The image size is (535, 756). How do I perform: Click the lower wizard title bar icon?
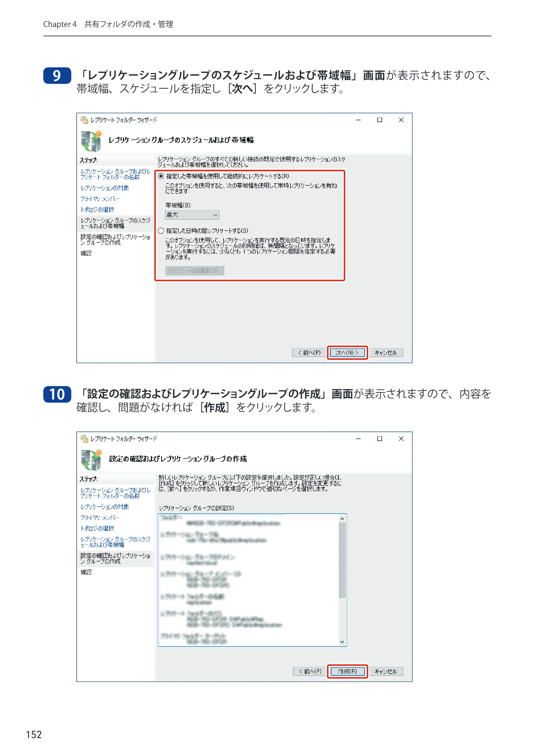pos(84,439)
